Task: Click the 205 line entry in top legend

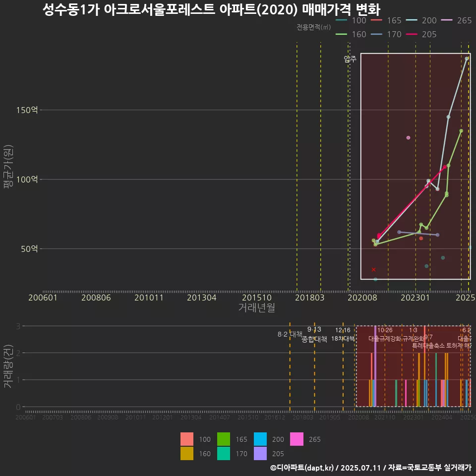Action: point(421,34)
